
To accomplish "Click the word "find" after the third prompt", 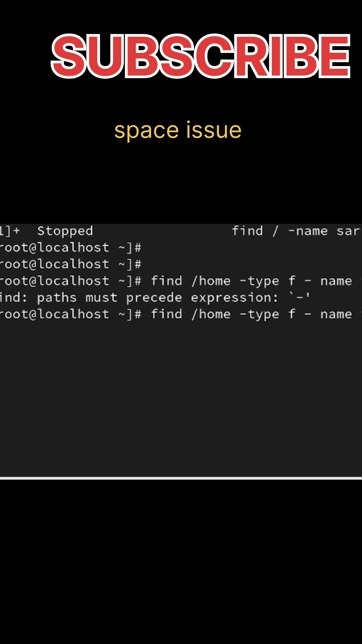I will coord(166,281).
